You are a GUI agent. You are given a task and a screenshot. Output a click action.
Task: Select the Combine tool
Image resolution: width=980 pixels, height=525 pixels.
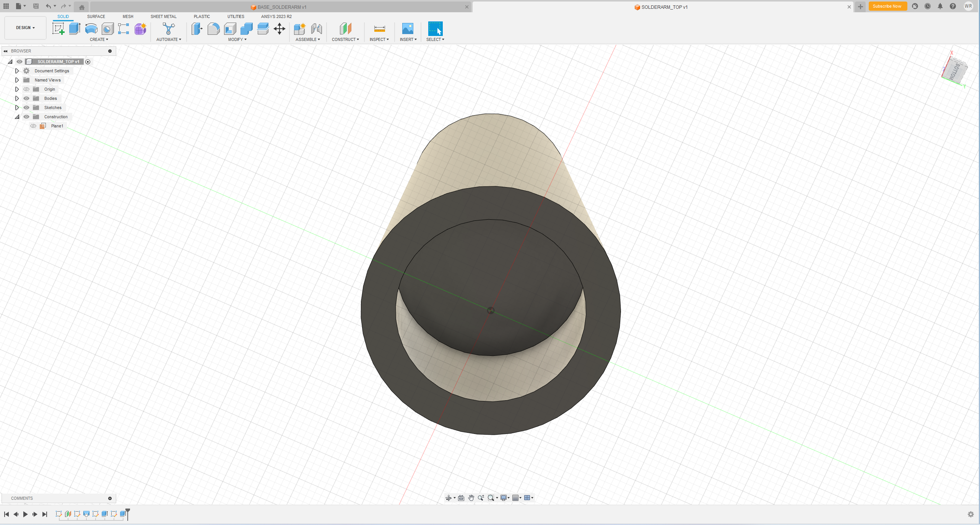pyautogui.click(x=246, y=29)
